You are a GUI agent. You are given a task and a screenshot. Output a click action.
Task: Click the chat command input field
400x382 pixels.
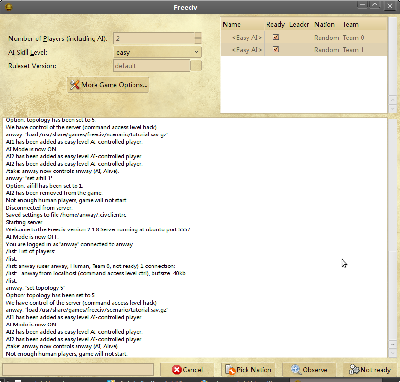click(x=78, y=370)
